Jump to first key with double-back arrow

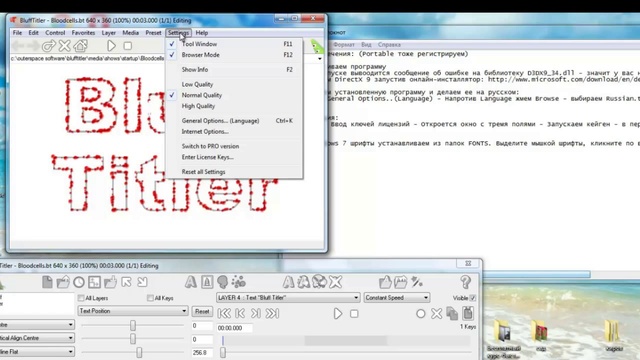[x=224, y=313]
